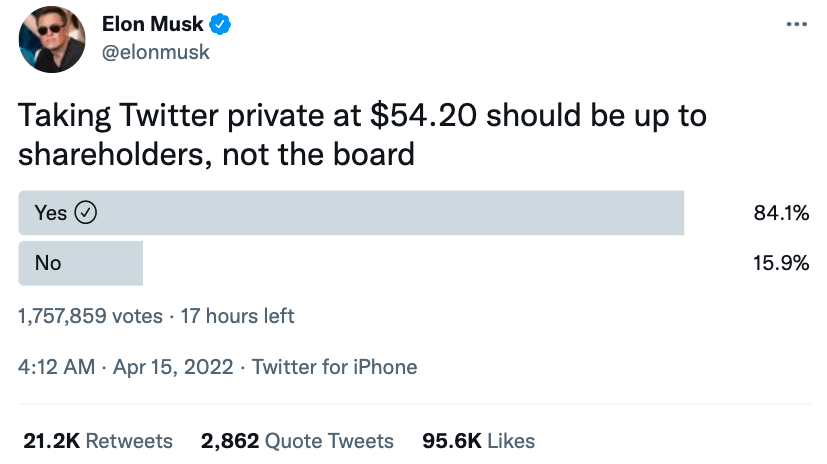
Task: Click the checkmark icon beside Yes
Action: tap(86, 212)
